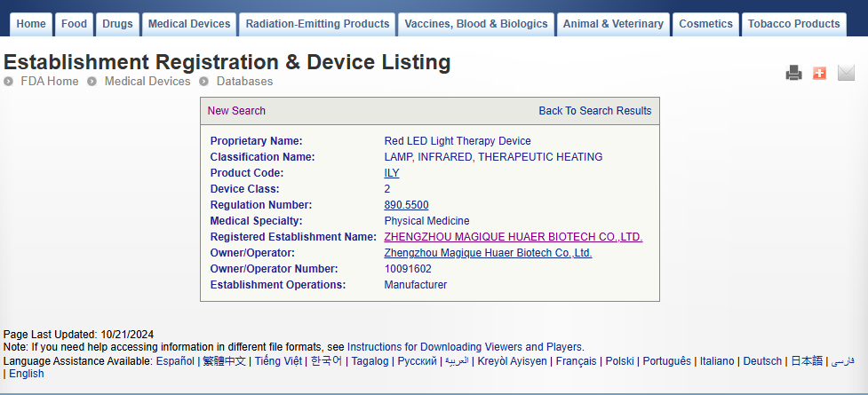Open regulation number 890.5500 link
868x395 pixels.
(x=406, y=205)
